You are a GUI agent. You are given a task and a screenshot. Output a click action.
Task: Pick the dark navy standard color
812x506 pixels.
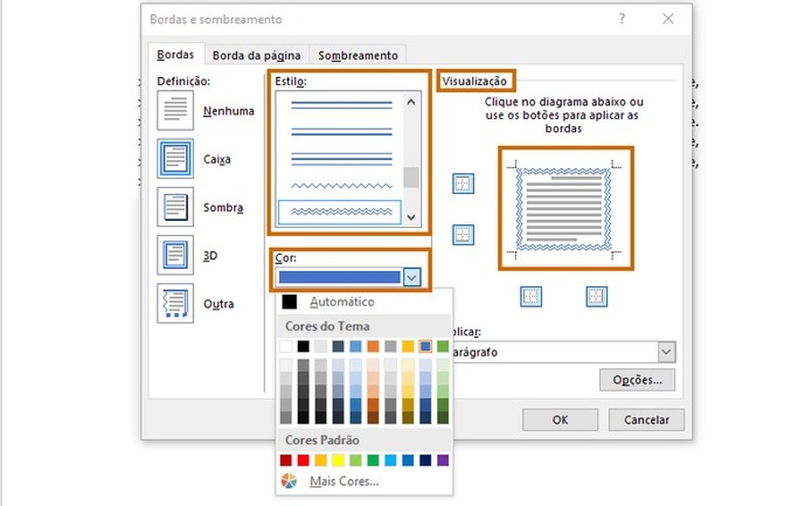click(425, 460)
